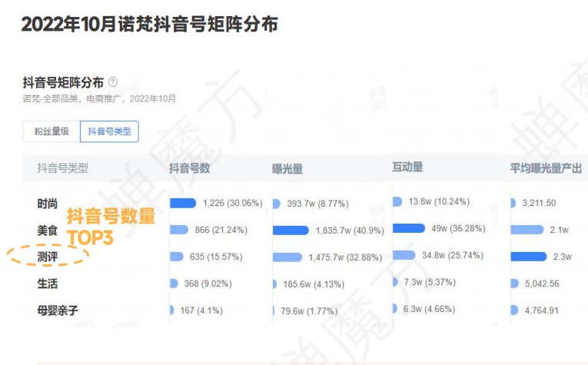Click the 抖音号数 column header
The height and width of the screenshot is (365, 588).
tap(189, 168)
